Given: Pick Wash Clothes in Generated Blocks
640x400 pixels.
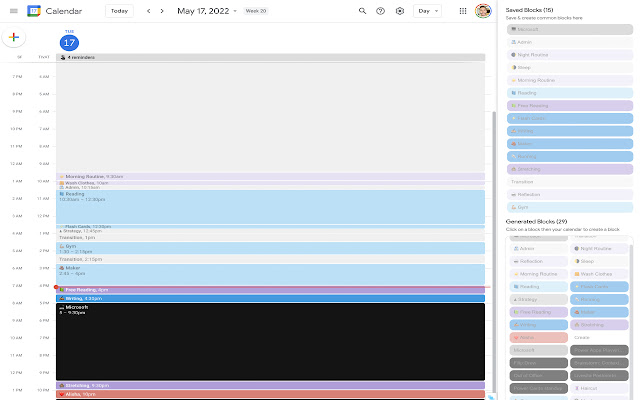Looking at the screenshot, I should pyautogui.click(x=599, y=274).
